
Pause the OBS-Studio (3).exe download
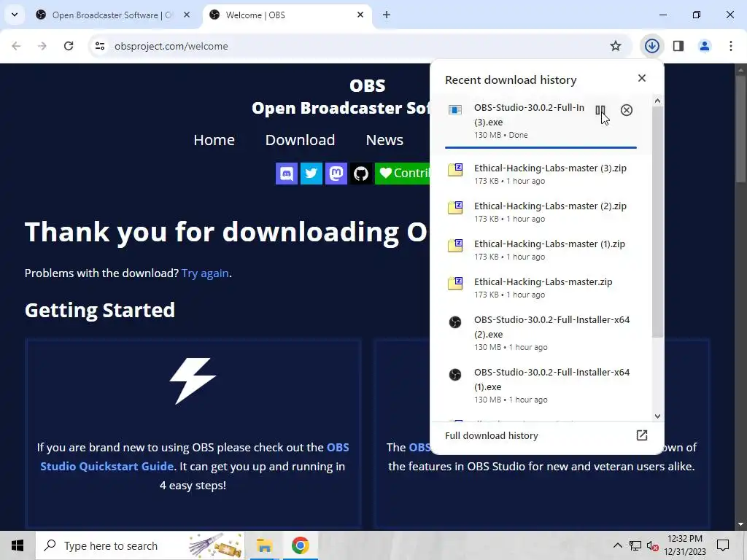600,111
